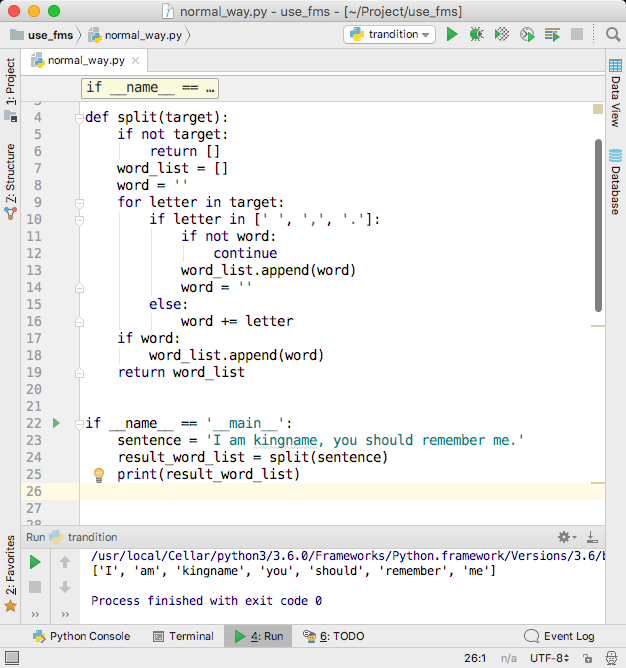Collapse the if letter in block fold
This screenshot has height=668, width=626.
click(x=79, y=220)
